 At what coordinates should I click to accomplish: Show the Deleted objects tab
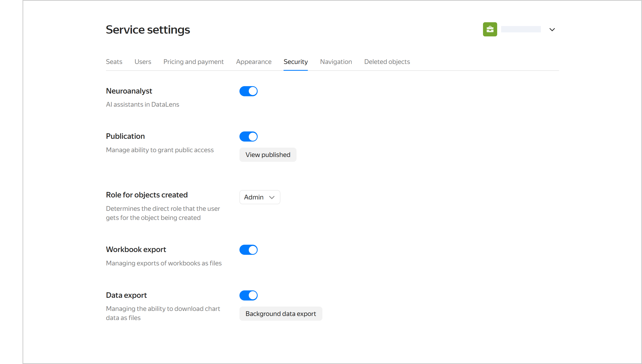[387, 62]
